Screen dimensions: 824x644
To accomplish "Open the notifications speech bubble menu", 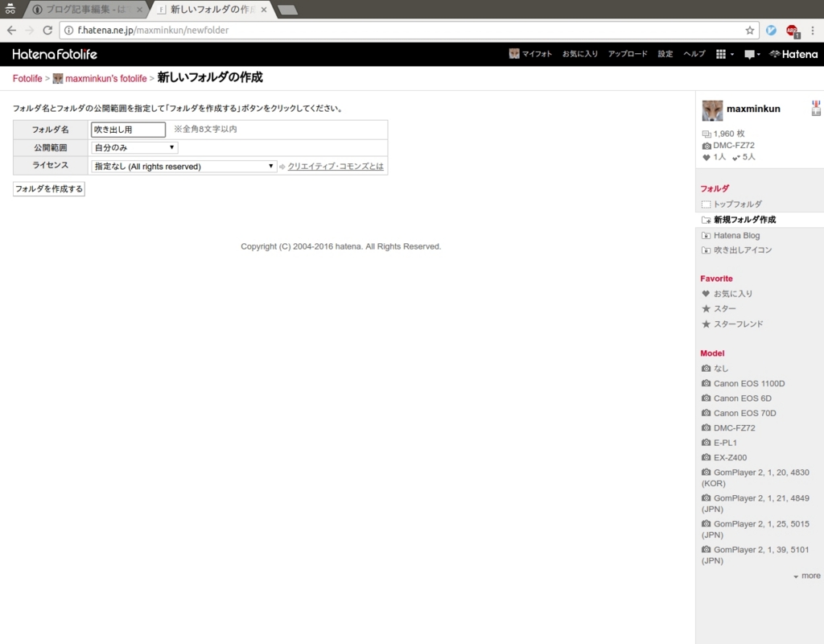I will point(752,54).
